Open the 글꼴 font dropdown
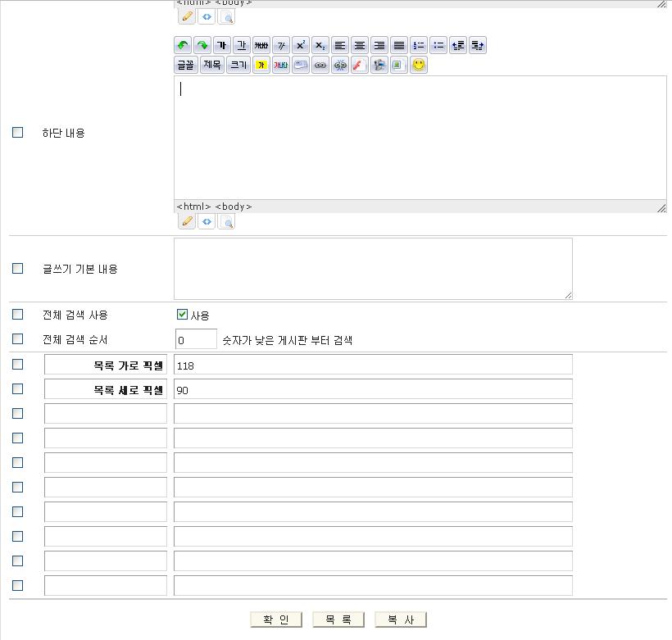672x640 pixels. [x=186, y=66]
